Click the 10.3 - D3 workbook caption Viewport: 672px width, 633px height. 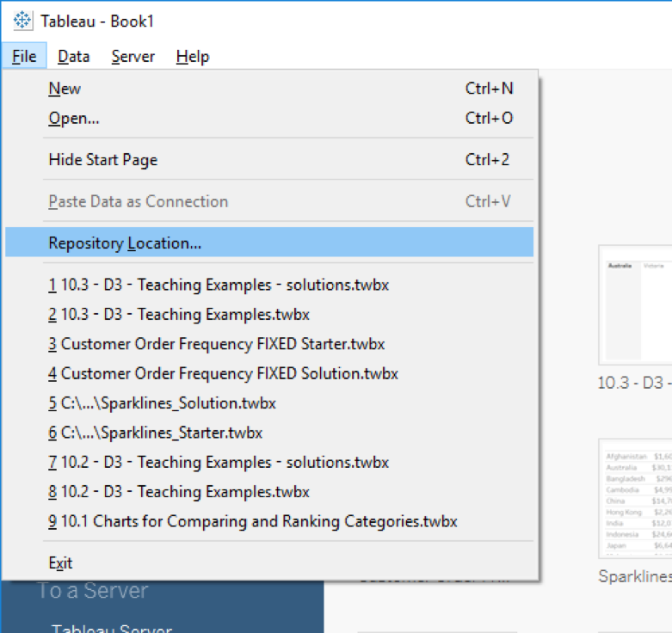tap(635, 383)
